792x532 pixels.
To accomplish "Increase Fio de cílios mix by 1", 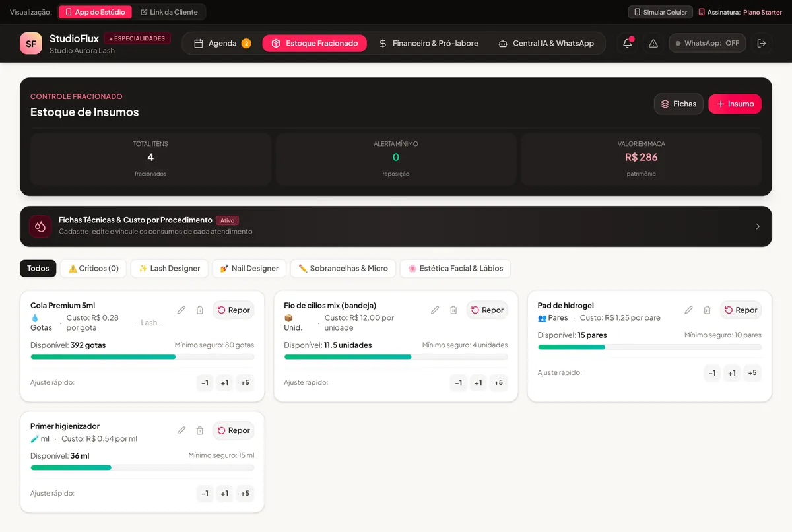I will pos(478,383).
